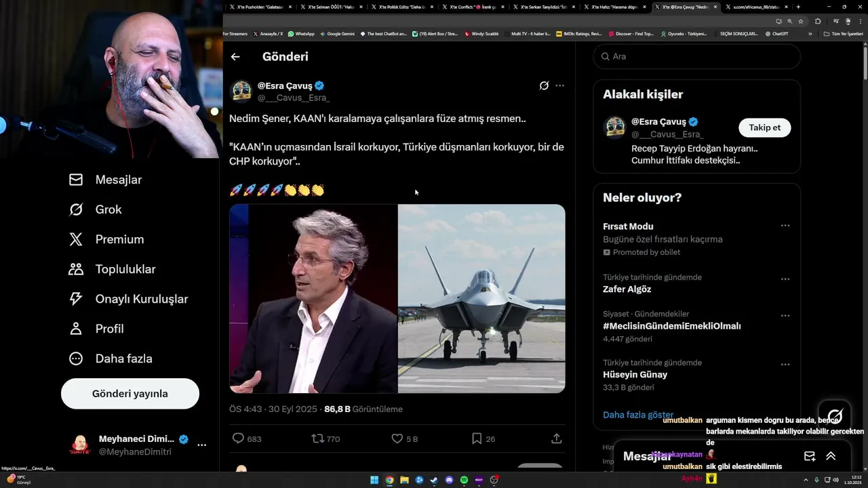Open more options for Hüseyin Günay trend
The width and height of the screenshot is (868, 488).
pos(785,364)
